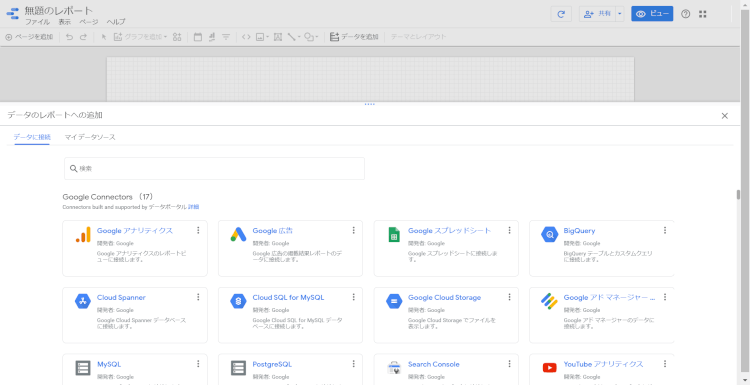750x385 pixels.
Task: Click the PostgreSQL database icon
Action: click(238, 368)
